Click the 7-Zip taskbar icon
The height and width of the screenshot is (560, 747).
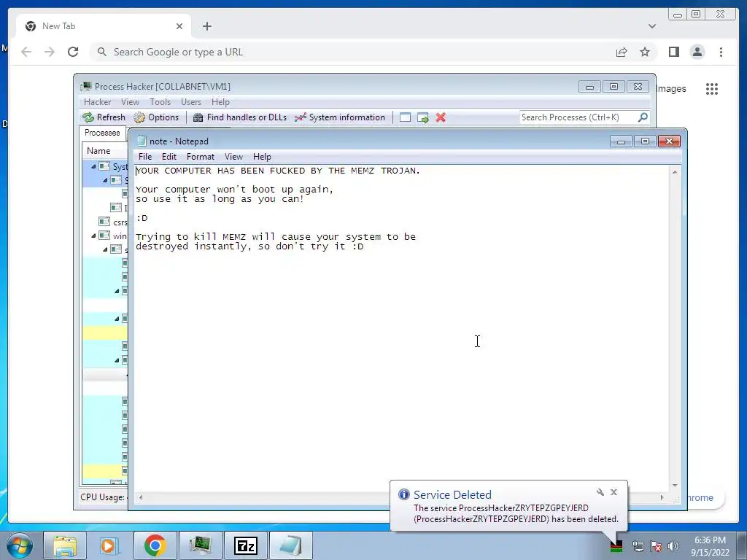245,545
